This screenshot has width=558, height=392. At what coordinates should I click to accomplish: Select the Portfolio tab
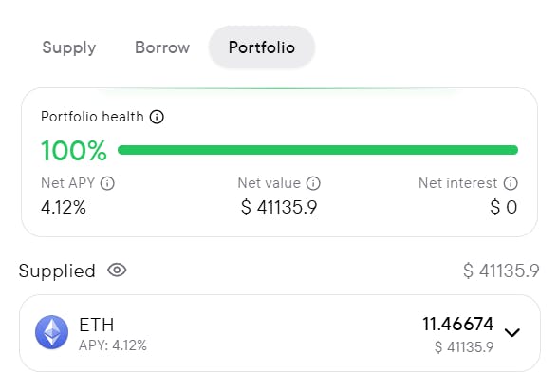[x=262, y=47]
